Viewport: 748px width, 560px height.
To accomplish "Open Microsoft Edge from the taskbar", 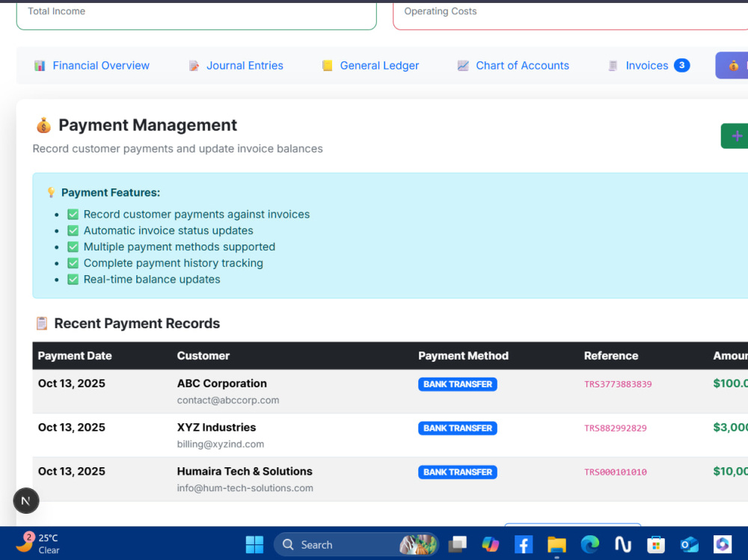I will click(x=590, y=544).
